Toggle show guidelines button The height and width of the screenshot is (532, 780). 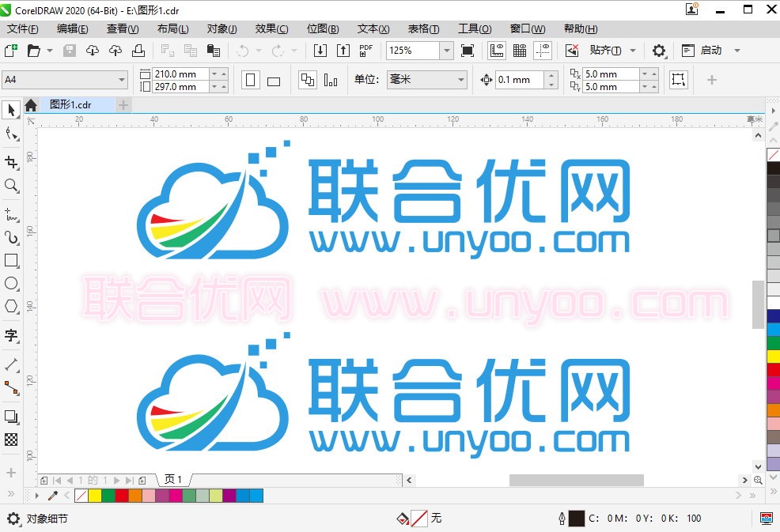[543, 51]
